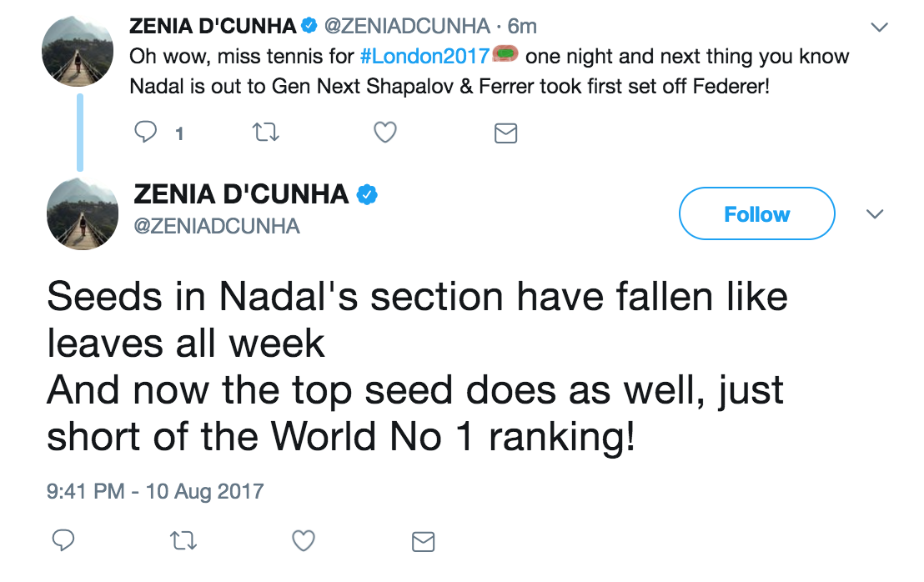
Task: Open main tweet's profile avatar
Action: (78, 213)
